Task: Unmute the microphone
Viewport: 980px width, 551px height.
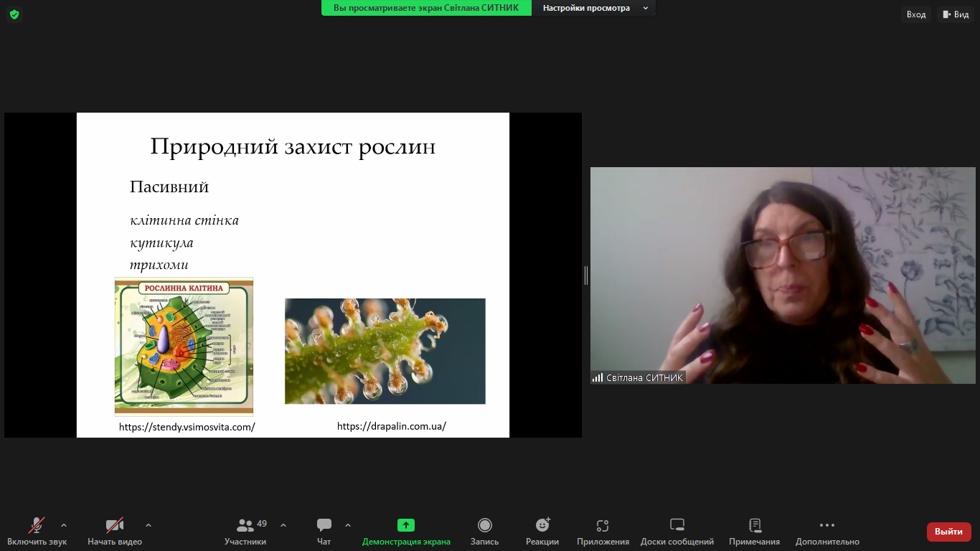Action: 37,525
